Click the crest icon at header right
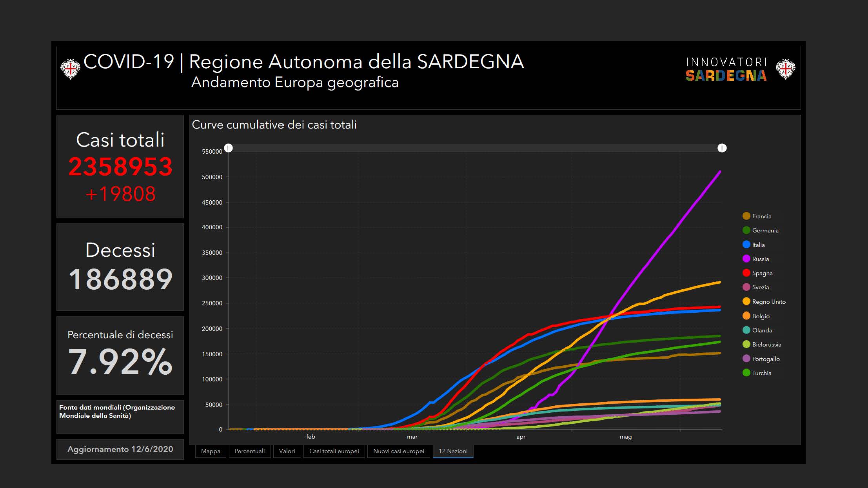Viewport: 868px width, 488px height. (785, 69)
